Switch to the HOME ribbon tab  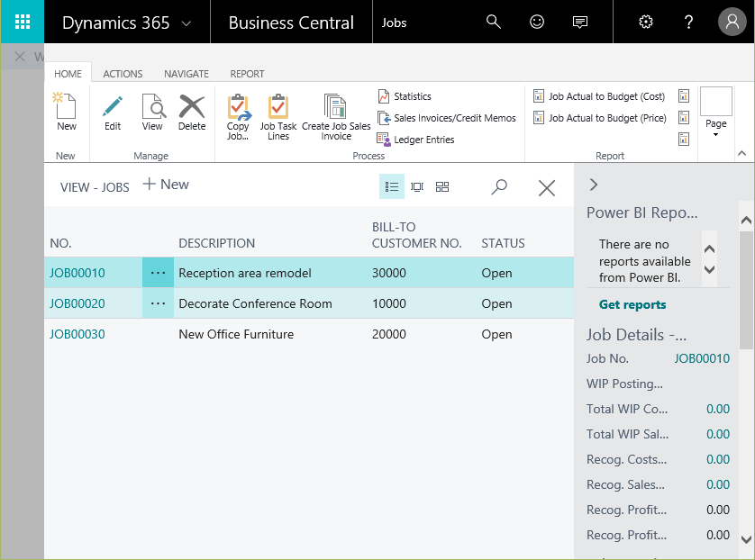(68, 74)
